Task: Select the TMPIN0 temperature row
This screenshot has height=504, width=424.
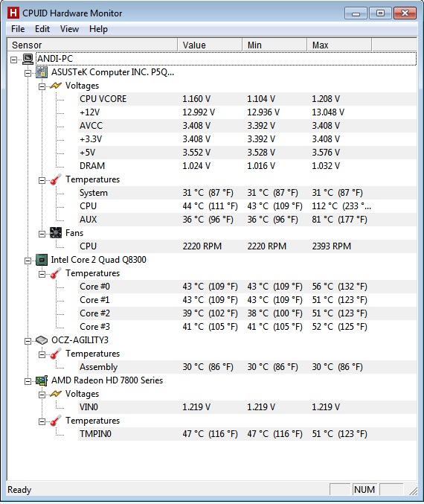Action: click(x=247, y=434)
